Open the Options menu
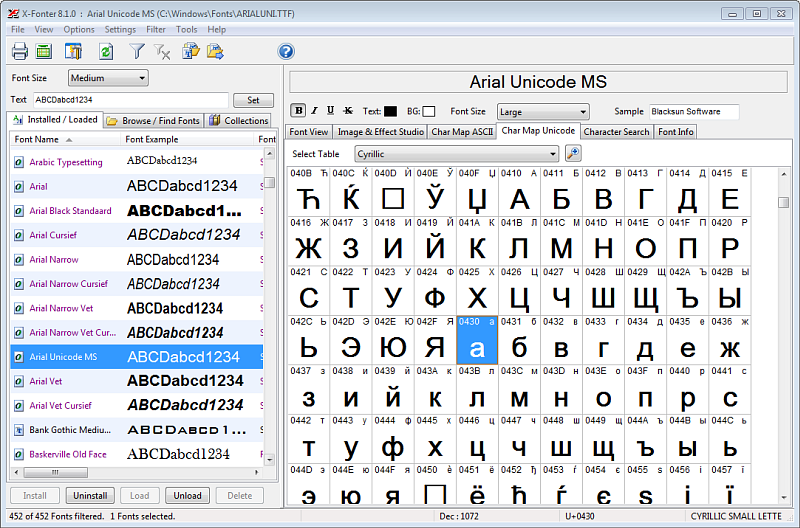800x528 pixels. coord(79,30)
